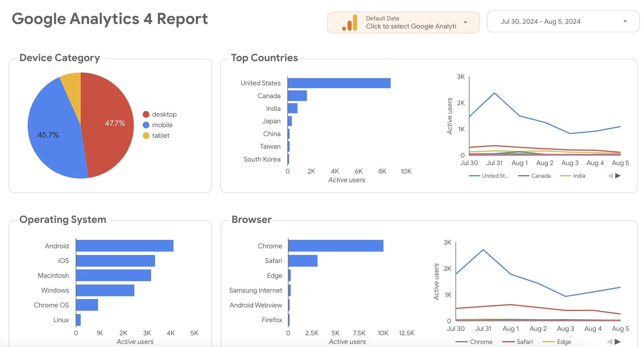Click the mobile legend label
644x347 pixels.
[x=162, y=125]
